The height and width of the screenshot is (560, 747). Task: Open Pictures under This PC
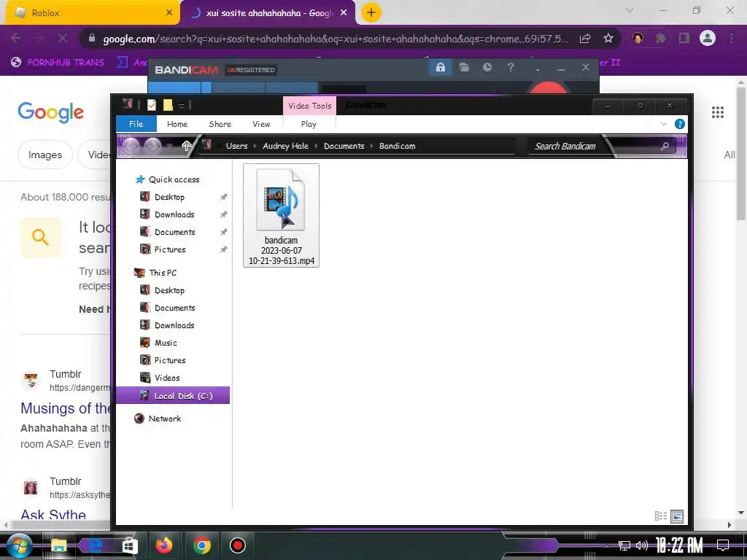click(x=163, y=360)
